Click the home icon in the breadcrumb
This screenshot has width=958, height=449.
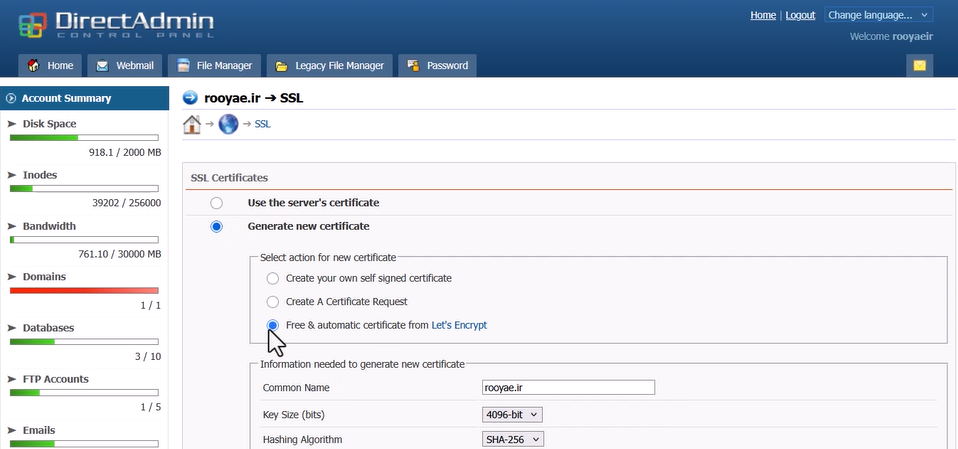[x=192, y=125]
